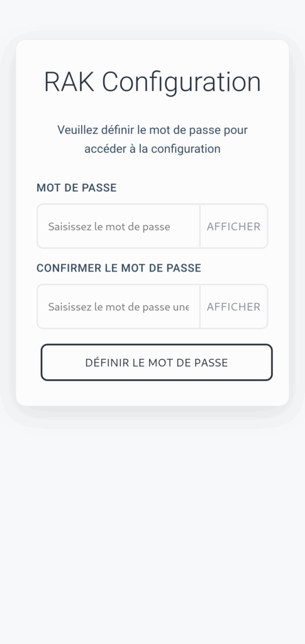Click the 'accéder à la configuration' text line
305x644 pixels.
pos(152,148)
